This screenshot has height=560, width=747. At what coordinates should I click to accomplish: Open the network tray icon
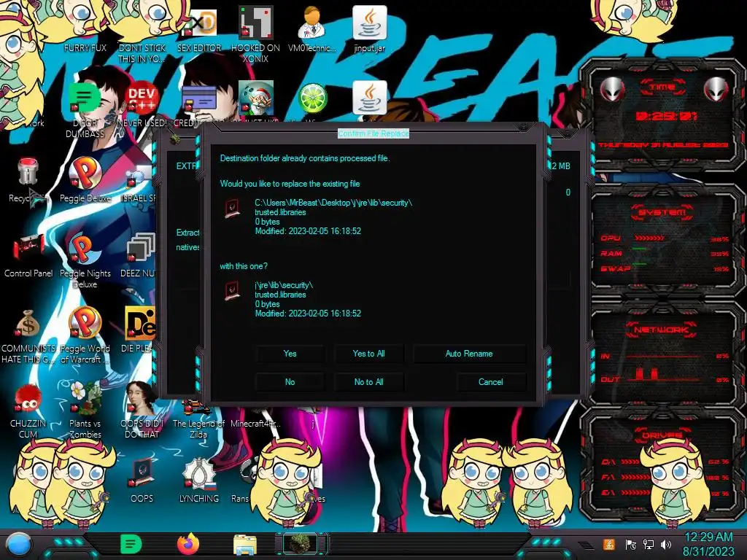pos(649,544)
